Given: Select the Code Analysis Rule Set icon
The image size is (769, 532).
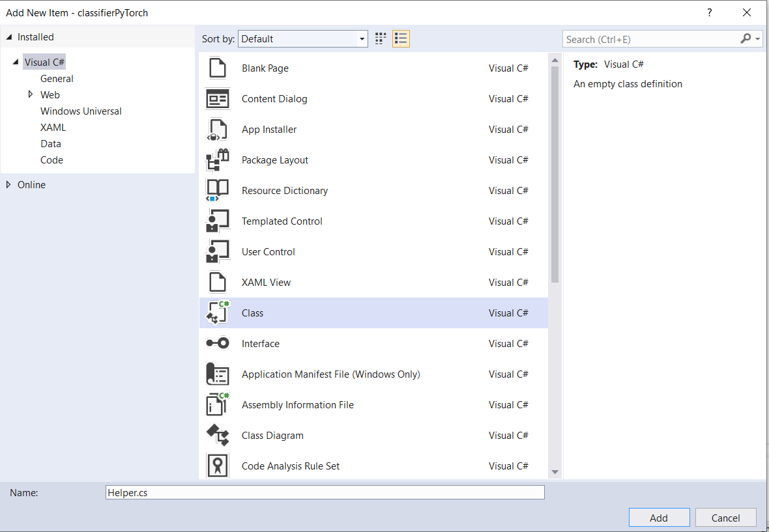Looking at the screenshot, I should (217, 465).
